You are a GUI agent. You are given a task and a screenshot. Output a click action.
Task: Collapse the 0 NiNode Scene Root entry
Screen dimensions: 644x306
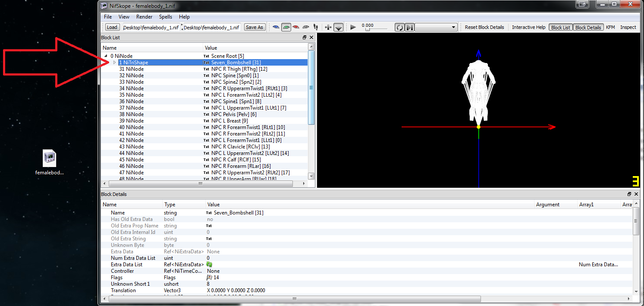click(105, 56)
